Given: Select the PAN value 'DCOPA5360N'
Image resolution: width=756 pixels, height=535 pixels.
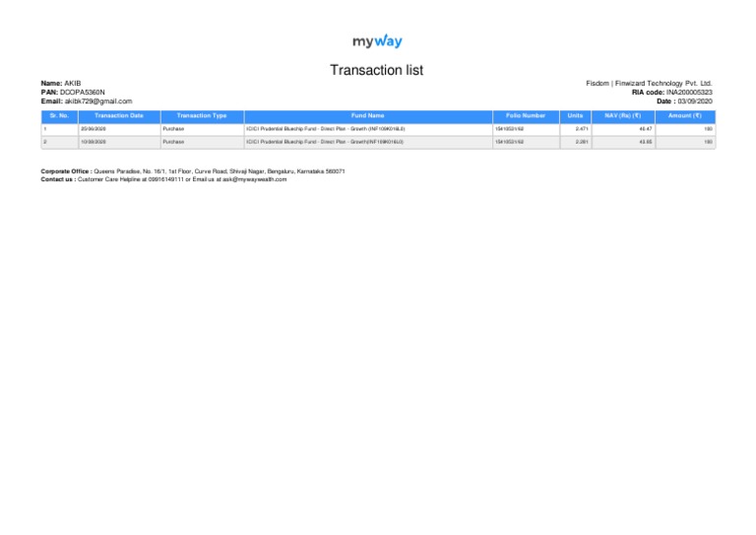Looking at the screenshot, I should (83, 93).
